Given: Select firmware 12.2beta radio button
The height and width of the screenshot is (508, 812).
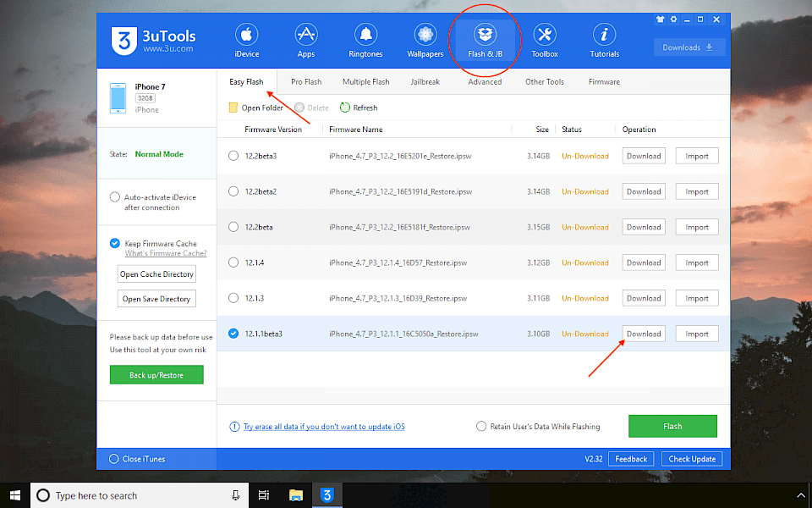Looking at the screenshot, I should pyautogui.click(x=233, y=227).
